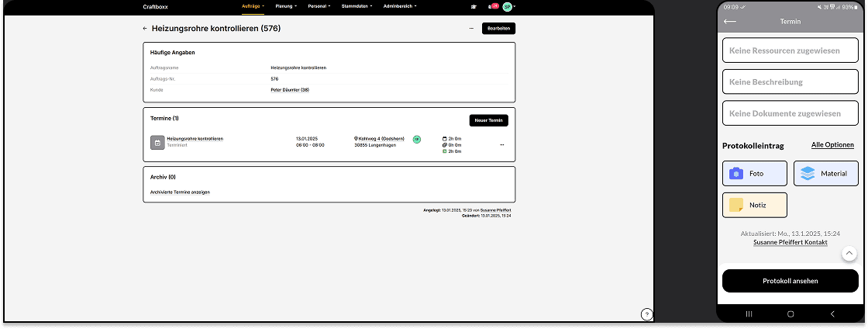Open notifications bell with red badge

pos(493,7)
